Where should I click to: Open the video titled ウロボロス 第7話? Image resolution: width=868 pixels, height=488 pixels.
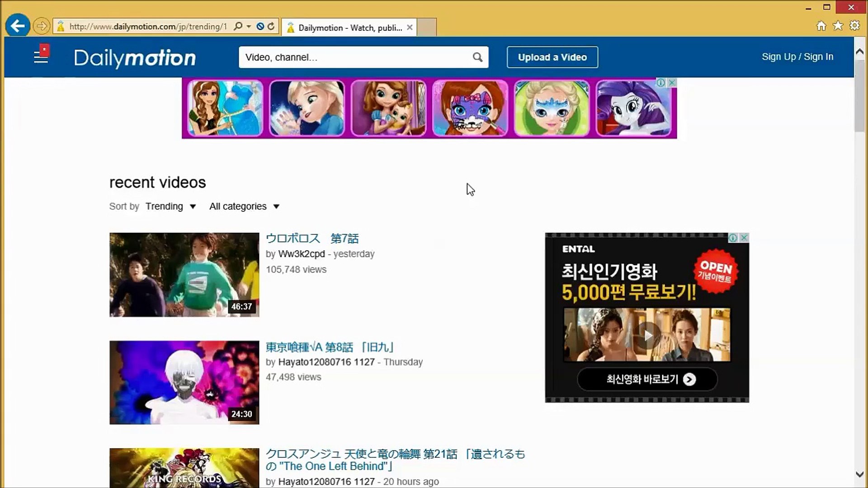tap(312, 238)
